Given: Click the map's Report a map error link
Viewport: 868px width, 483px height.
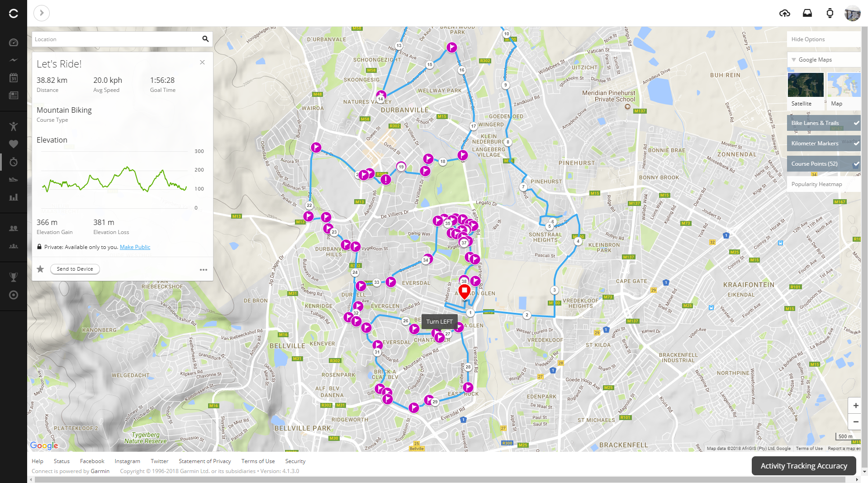Looking at the screenshot, I should tap(844, 449).
